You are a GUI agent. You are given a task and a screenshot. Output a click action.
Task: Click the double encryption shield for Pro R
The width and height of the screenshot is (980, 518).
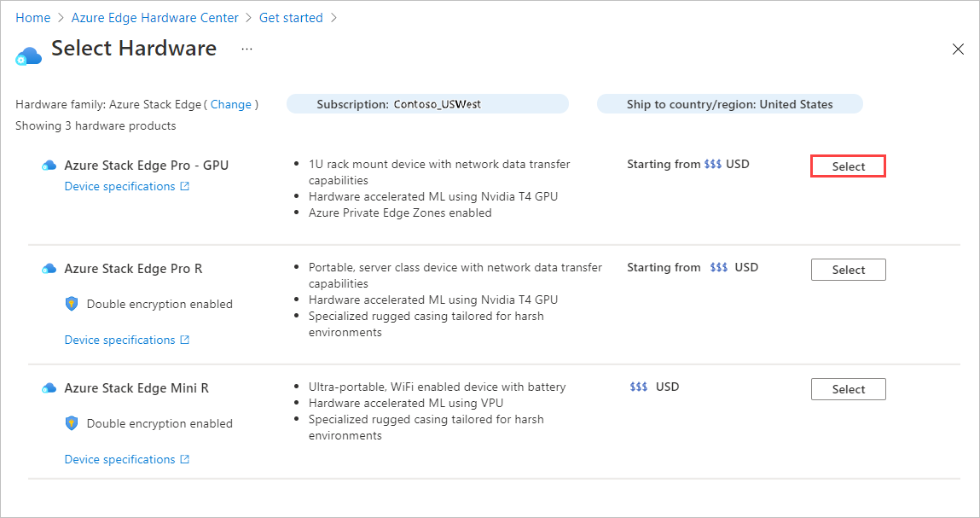click(x=72, y=303)
